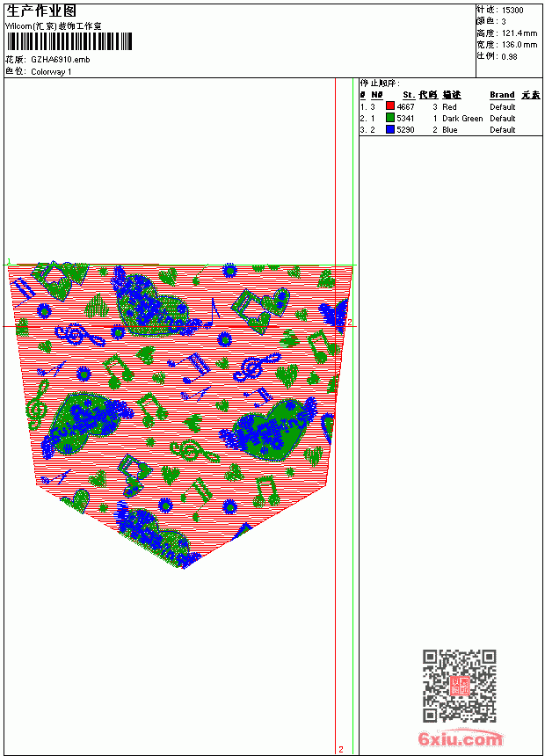Click the GZHA6910.emb file name
This screenshot has height=756, width=545.
coord(61,60)
